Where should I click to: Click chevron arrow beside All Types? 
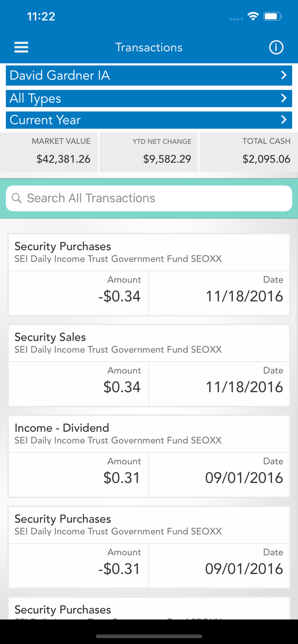tap(284, 98)
